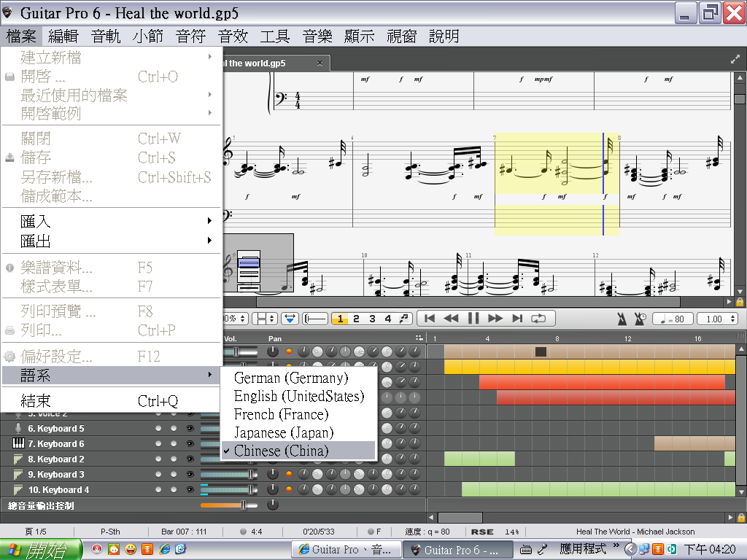This screenshot has height=560, width=747.
Task: Expand the 語系 language submenu
Action: [x=112, y=376]
